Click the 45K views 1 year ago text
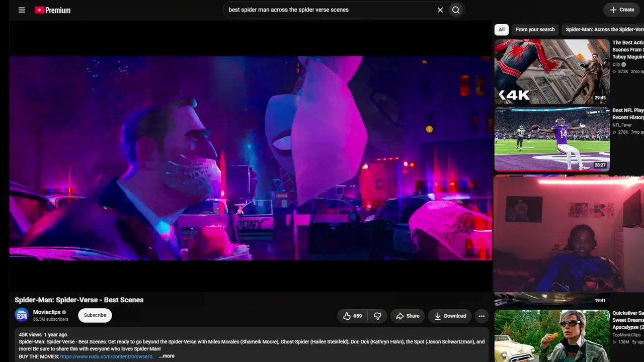 coord(43,334)
